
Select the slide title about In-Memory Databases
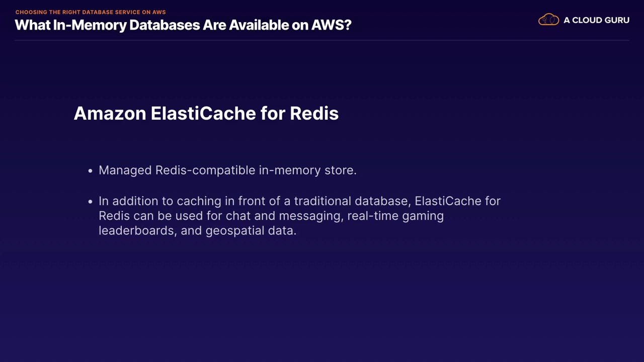pos(183,25)
